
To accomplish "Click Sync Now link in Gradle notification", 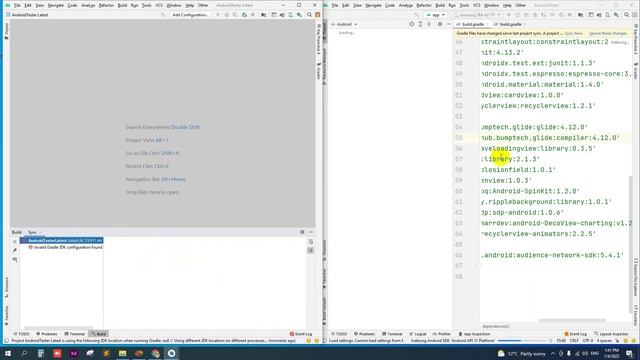I will point(573,33).
